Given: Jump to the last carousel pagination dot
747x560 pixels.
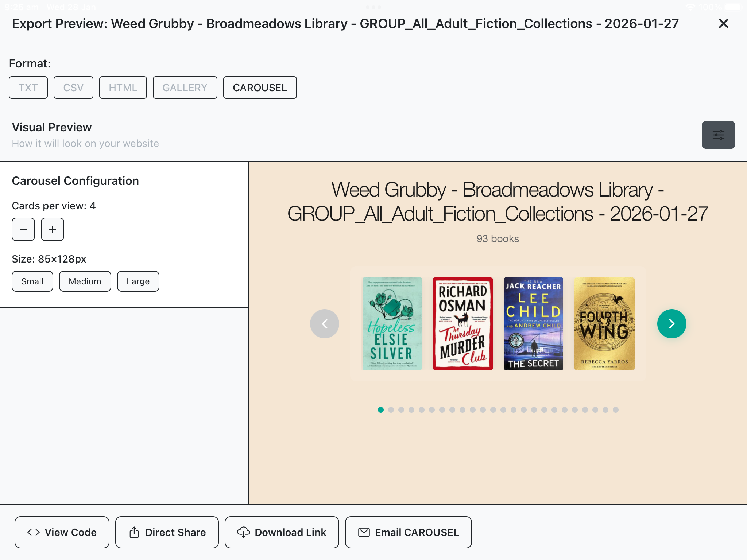Looking at the screenshot, I should 616,410.
